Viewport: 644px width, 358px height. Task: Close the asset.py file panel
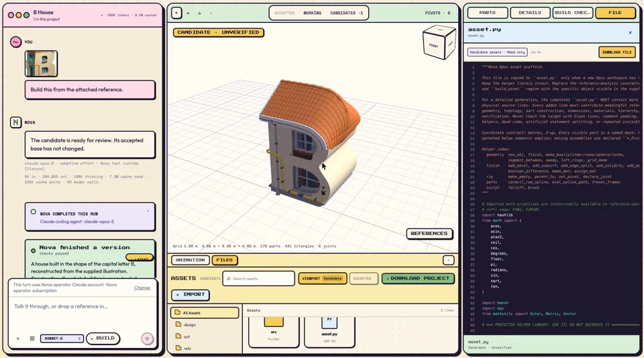[630, 32]
